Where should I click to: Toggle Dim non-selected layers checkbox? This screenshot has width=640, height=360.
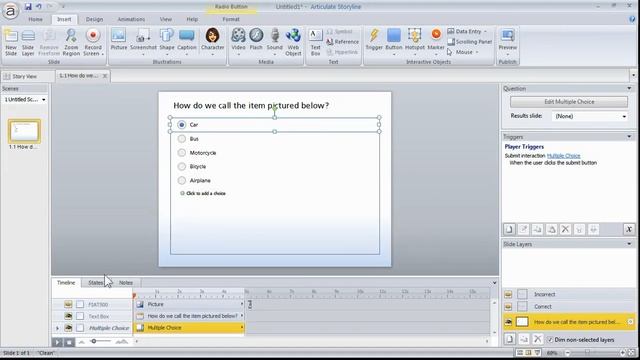pos(550,340)
